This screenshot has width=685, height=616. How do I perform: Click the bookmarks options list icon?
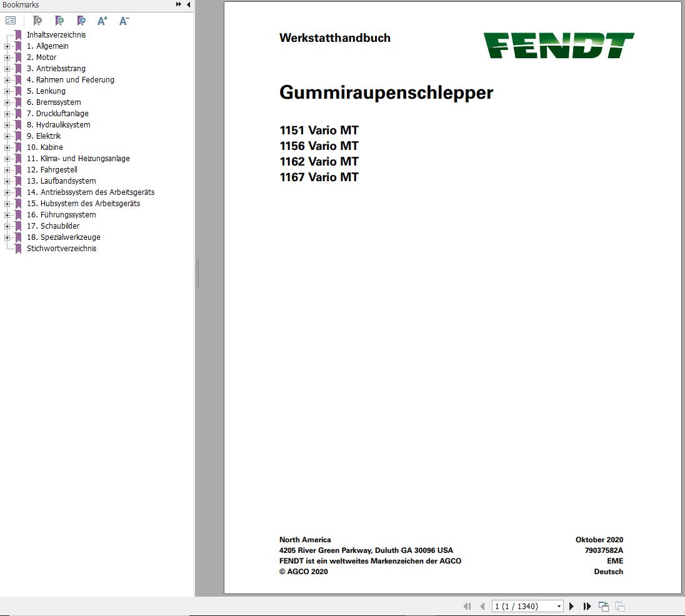point(11,21)
